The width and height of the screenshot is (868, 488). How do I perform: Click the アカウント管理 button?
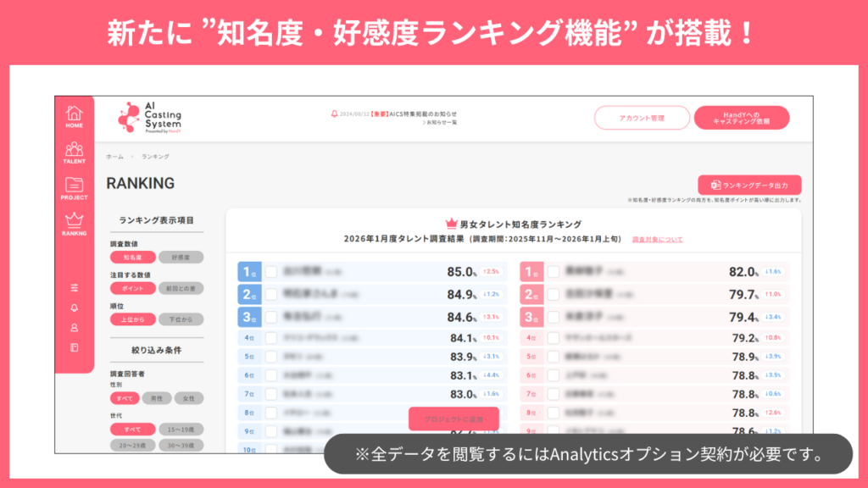[x=642, y=118]
